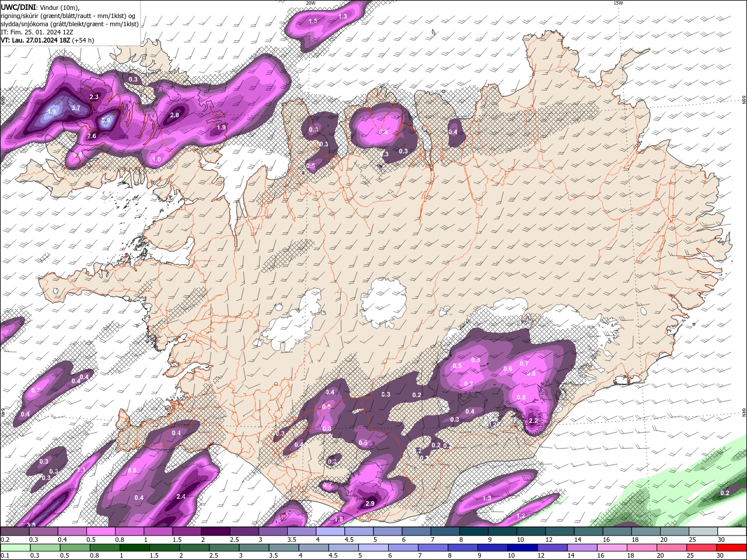The image size is (747, 560).
Task: Click the red lower-row legend swatch after 30
Action: point(730,548)
